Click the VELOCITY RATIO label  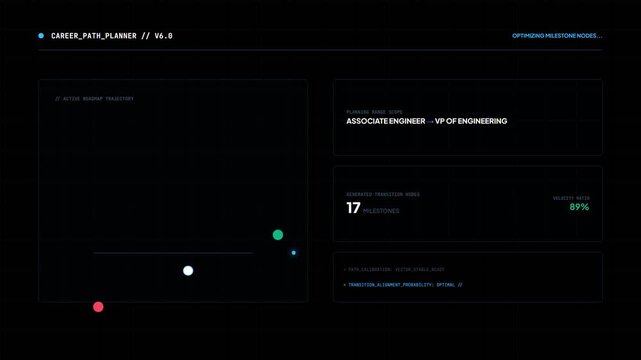click(x=571, y=198)
